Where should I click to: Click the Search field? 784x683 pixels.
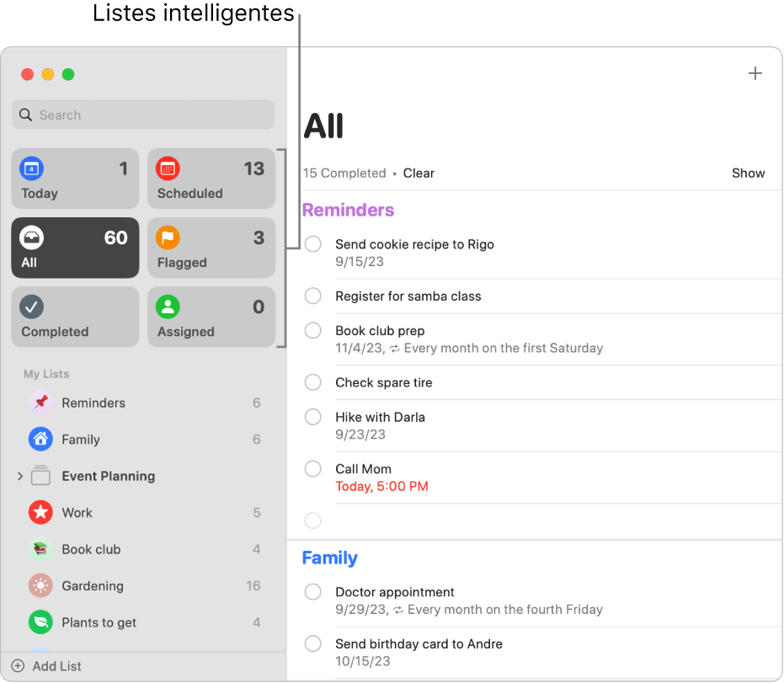143,115
